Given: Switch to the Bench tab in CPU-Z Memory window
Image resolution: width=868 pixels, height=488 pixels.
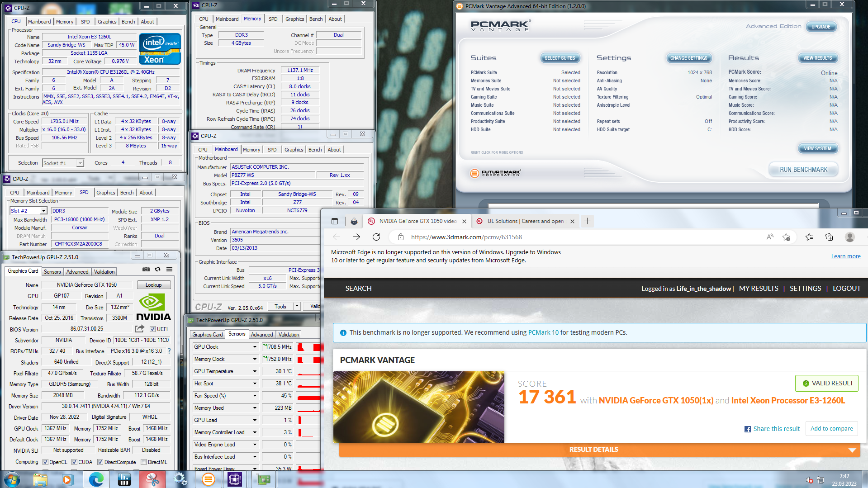Looking at the screenshot, I should (316, 19).
